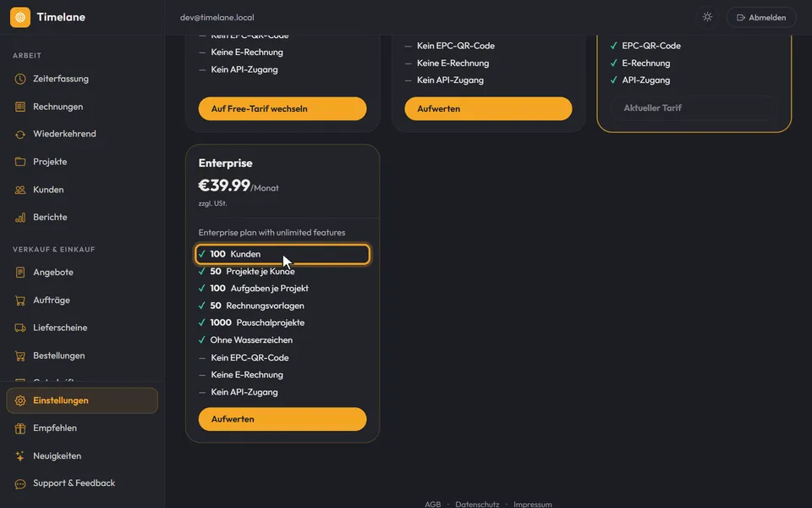Click the 50 Projekte je Kunde row
This screenshot has width=812, height=508.
(283, 271)
